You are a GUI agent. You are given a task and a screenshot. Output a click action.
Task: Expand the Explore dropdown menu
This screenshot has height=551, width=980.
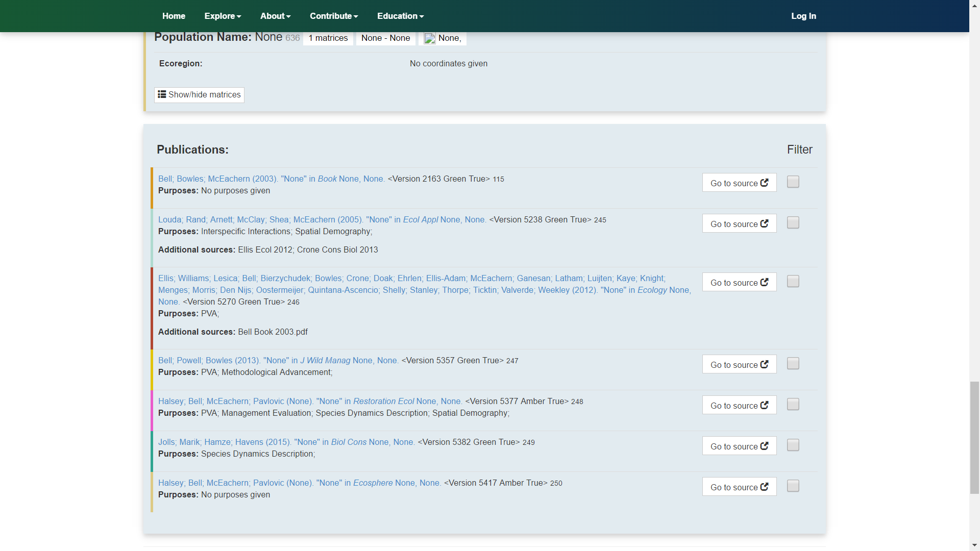pos(223,16)
